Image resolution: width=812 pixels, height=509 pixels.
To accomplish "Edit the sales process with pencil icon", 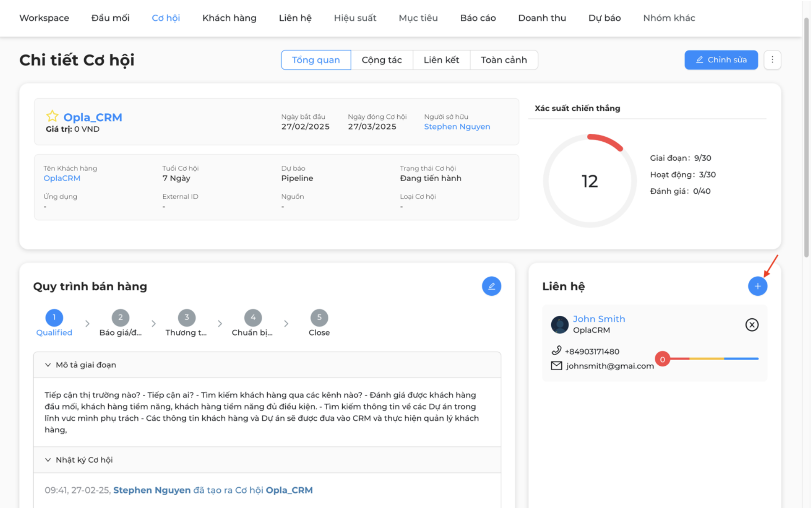I will 491,286.
